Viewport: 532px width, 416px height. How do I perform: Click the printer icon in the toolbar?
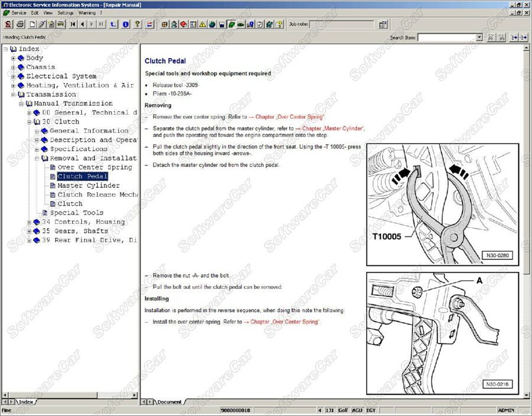20,24
